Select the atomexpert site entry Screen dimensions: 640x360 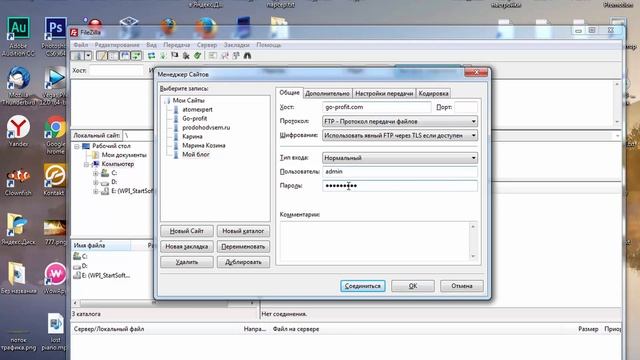197,109
